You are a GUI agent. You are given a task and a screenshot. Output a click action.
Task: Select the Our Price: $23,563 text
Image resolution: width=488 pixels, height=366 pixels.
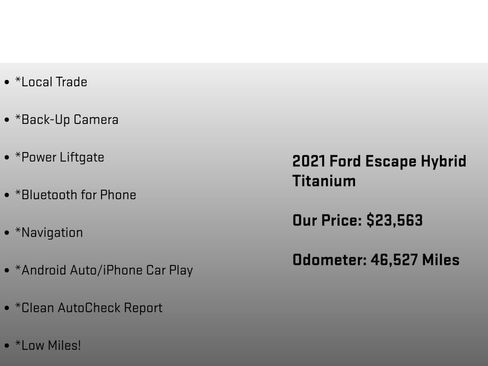tap(358, 220)
